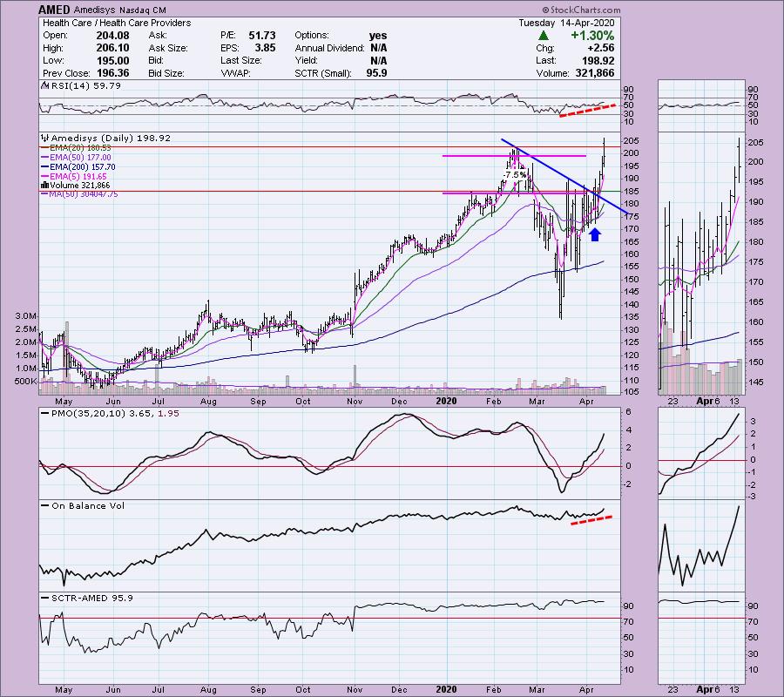Image resolution: width=784 pixels, height=697 pixels.
Task: Click the Prev Close value 196.36
Action: [112, 73]
